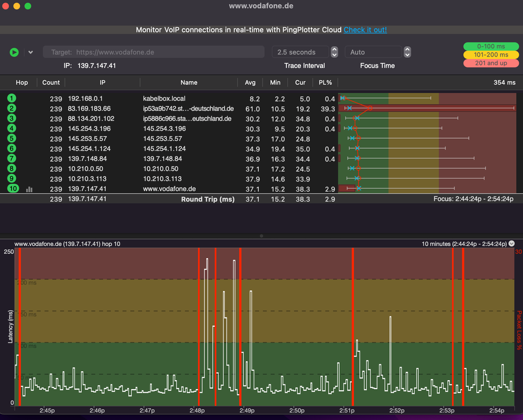The image size is (523, 420).
Task: Select hop 8 green circle icon
Action: point(12,169)
